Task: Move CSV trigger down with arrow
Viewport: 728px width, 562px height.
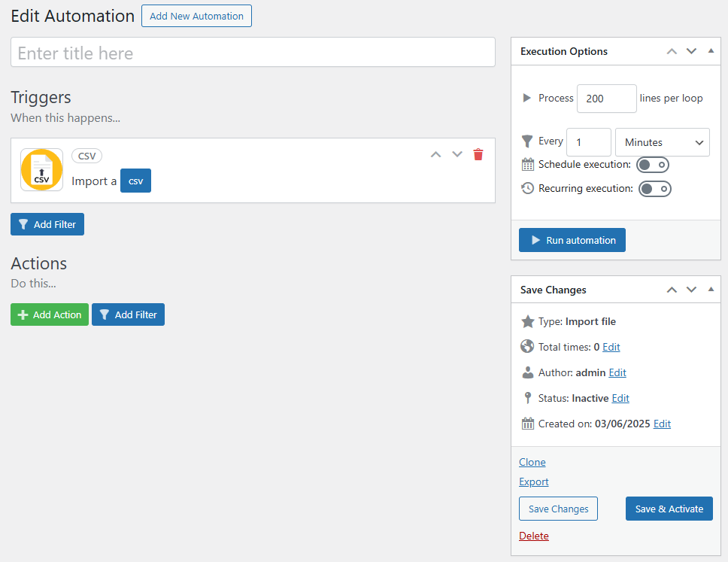Action: 457,154
